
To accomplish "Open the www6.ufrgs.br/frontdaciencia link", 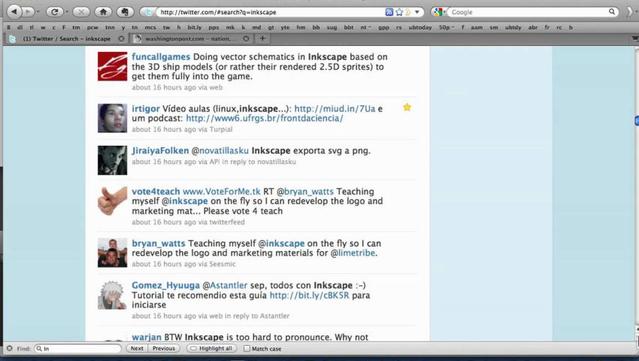I will [264, 119].
